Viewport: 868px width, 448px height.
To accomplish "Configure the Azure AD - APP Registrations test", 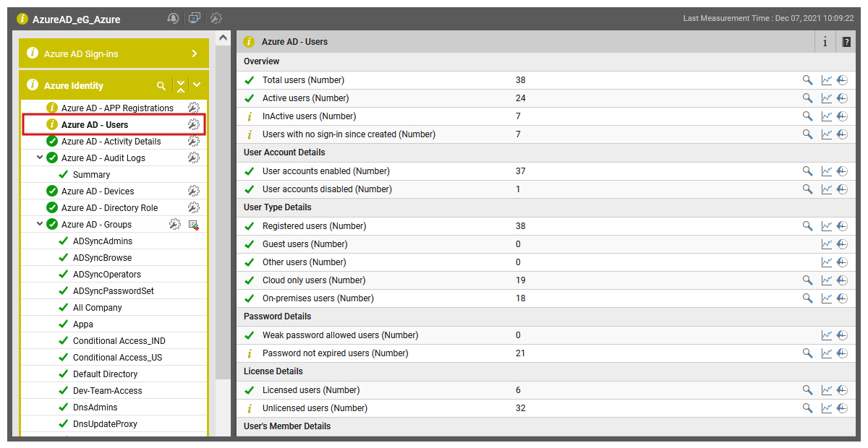I will click(193, 108).
